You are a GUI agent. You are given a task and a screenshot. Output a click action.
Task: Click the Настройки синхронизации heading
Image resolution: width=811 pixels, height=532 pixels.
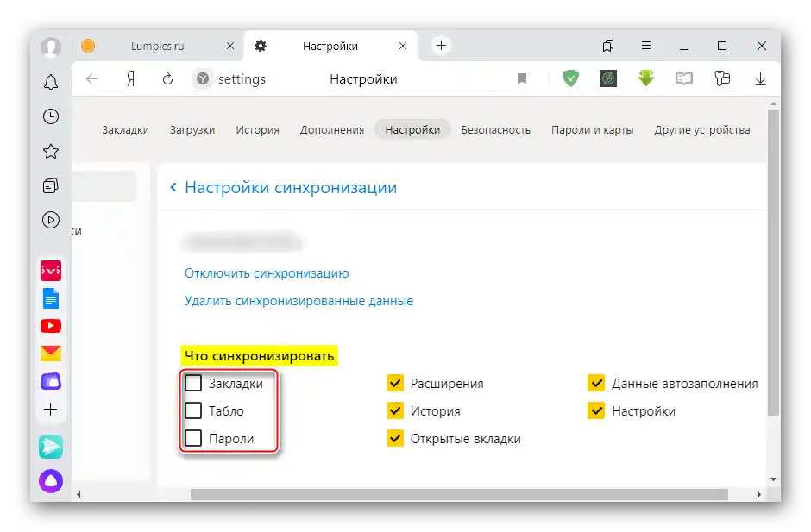point(291,187)
